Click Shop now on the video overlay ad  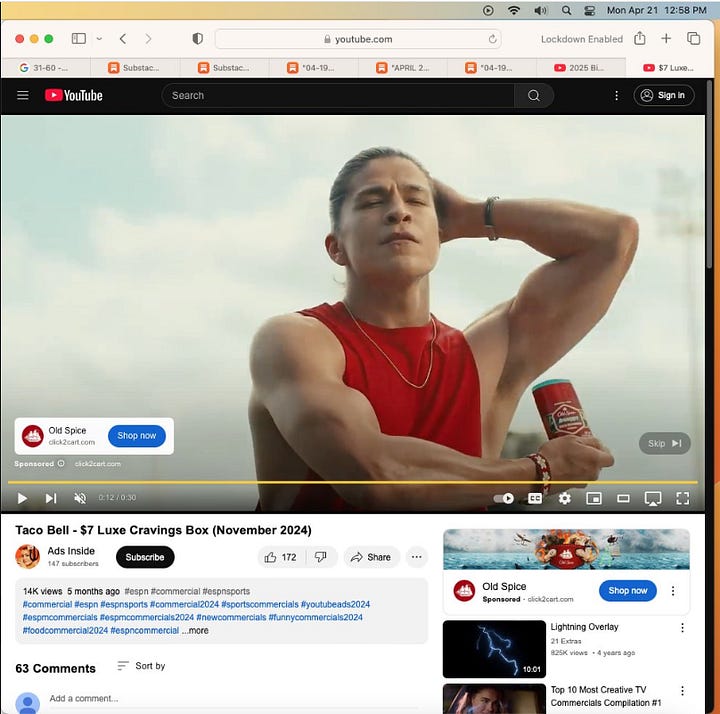click(137, 435)
